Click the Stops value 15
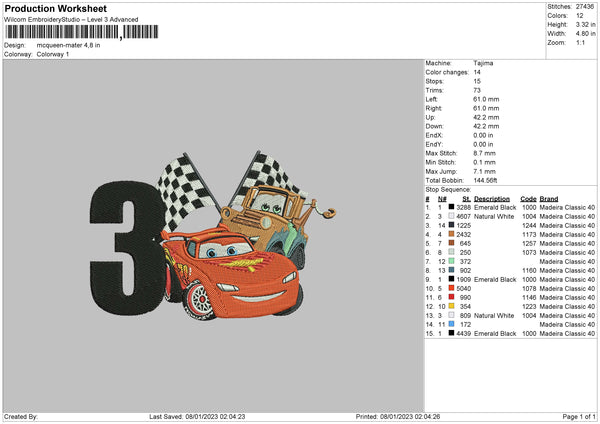 [x=477, y=81]
